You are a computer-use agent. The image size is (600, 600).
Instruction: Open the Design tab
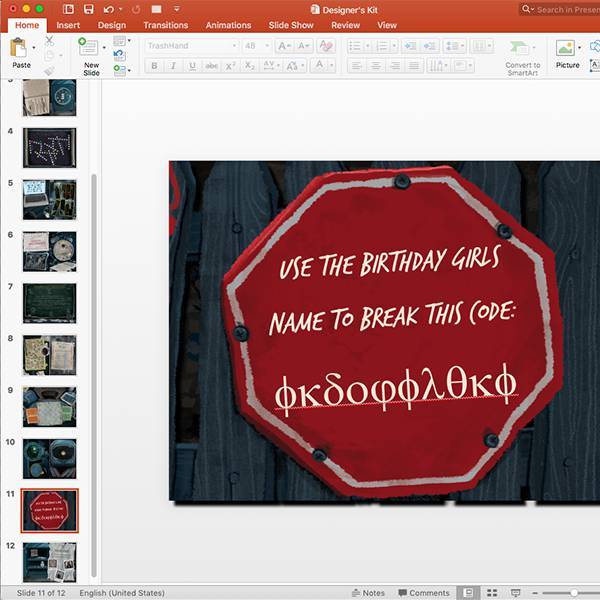tap(112, 25)
